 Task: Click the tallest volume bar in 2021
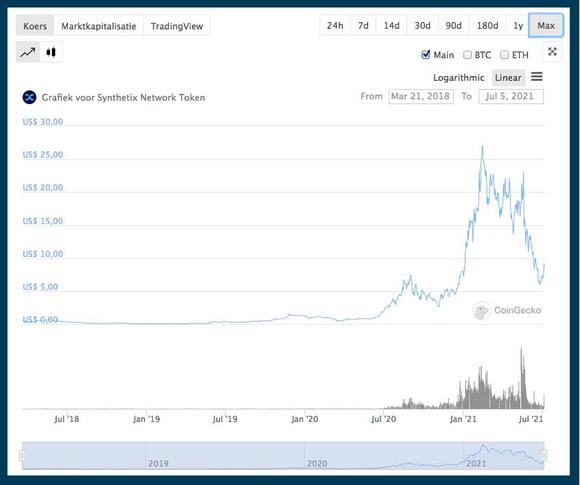coord(522,377)
